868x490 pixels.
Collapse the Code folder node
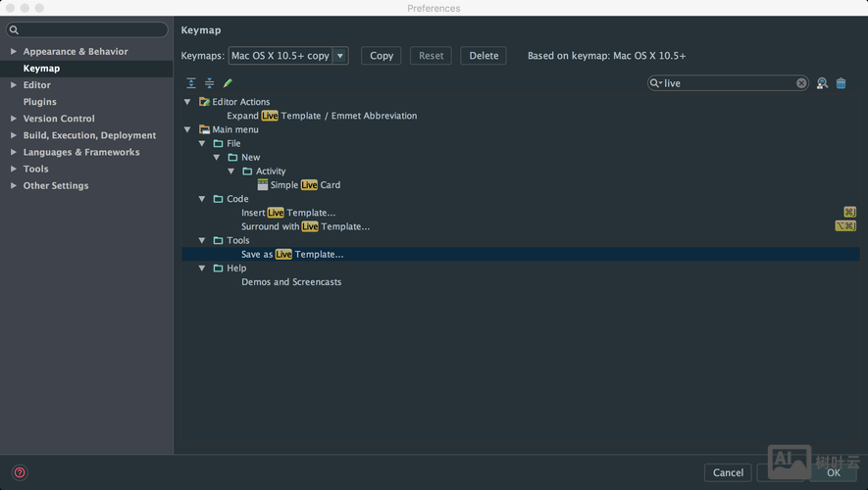[202, 199]
